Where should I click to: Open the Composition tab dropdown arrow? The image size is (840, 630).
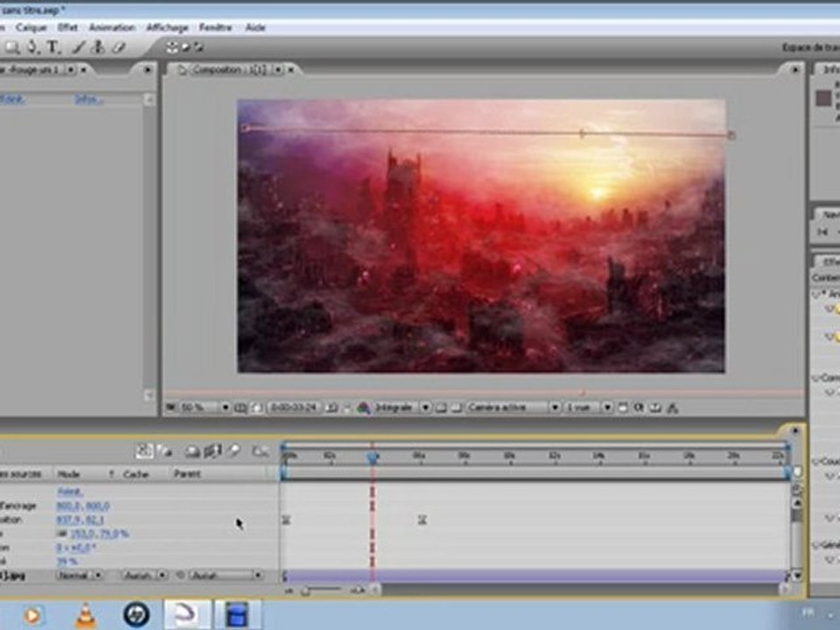tap(278, 70)
